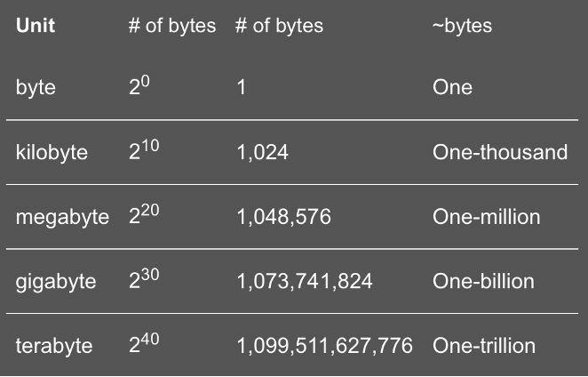The image size is (588, 377).
Task: Click the '~bytes' column header
Action: (x=462, y=26)
